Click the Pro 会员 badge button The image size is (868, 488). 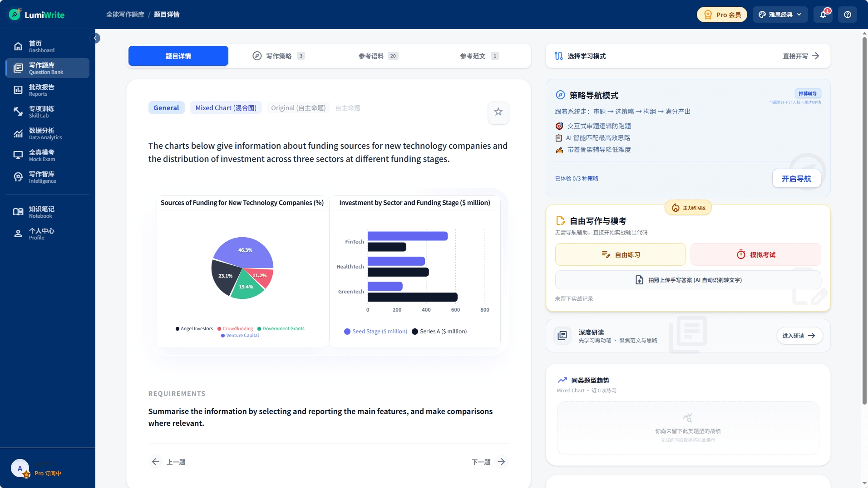coord(722,15)
